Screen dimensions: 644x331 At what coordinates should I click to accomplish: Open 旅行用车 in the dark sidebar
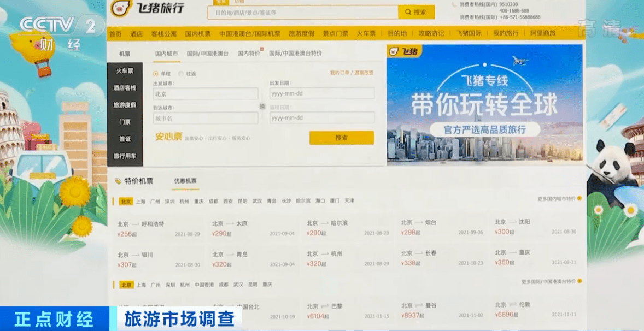125,156
